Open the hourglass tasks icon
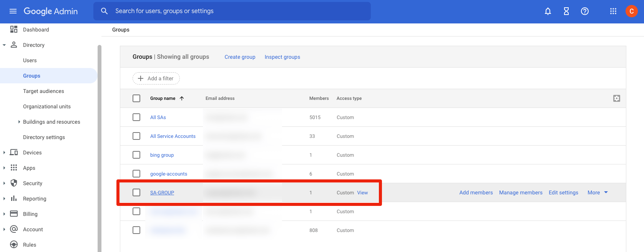Viewport: 644px width, 252px height. tap(566, 11)
